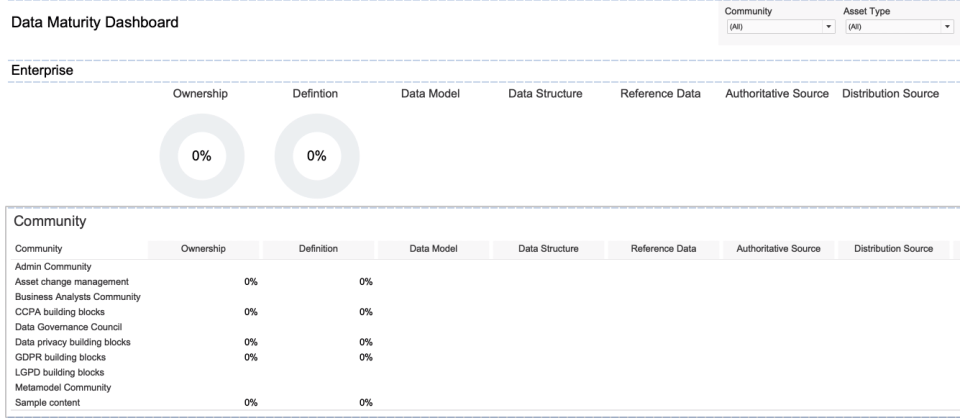Select Data privacy building blocks row
The width and height of the screenshot is (960, 418).
coord(72,342)
